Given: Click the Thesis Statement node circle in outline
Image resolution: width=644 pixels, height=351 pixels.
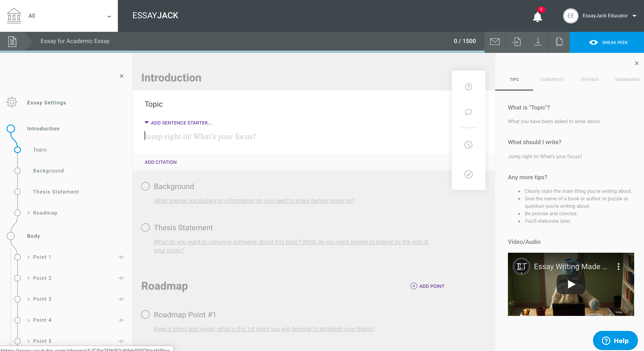Looking at the screenshot, I should [x=17, y=192].
